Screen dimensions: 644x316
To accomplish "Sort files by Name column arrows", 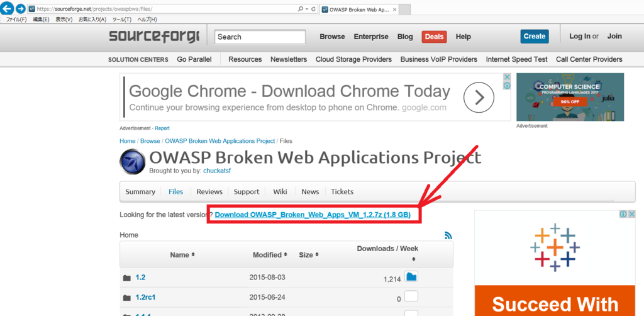I will tap(193, 255).
